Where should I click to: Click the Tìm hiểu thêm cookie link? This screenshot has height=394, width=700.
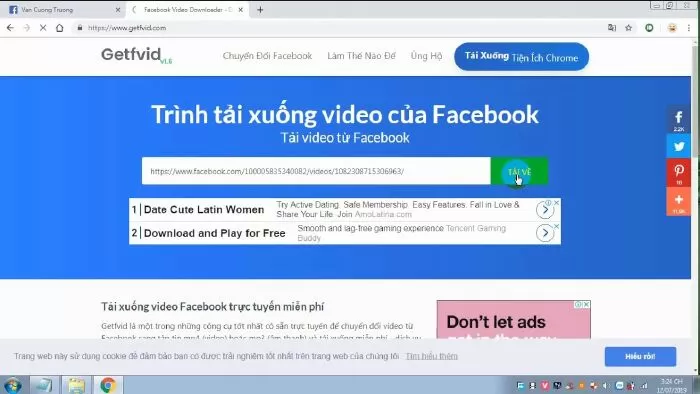(432, 356)
